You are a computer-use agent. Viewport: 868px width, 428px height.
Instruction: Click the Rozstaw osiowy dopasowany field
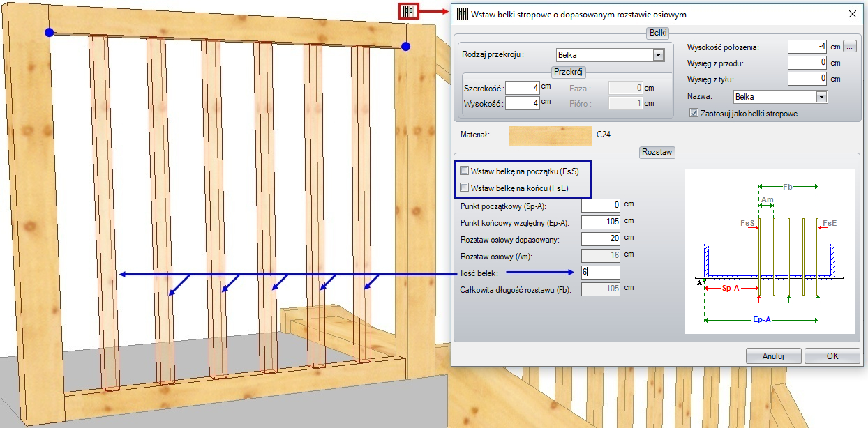(600, 239)
